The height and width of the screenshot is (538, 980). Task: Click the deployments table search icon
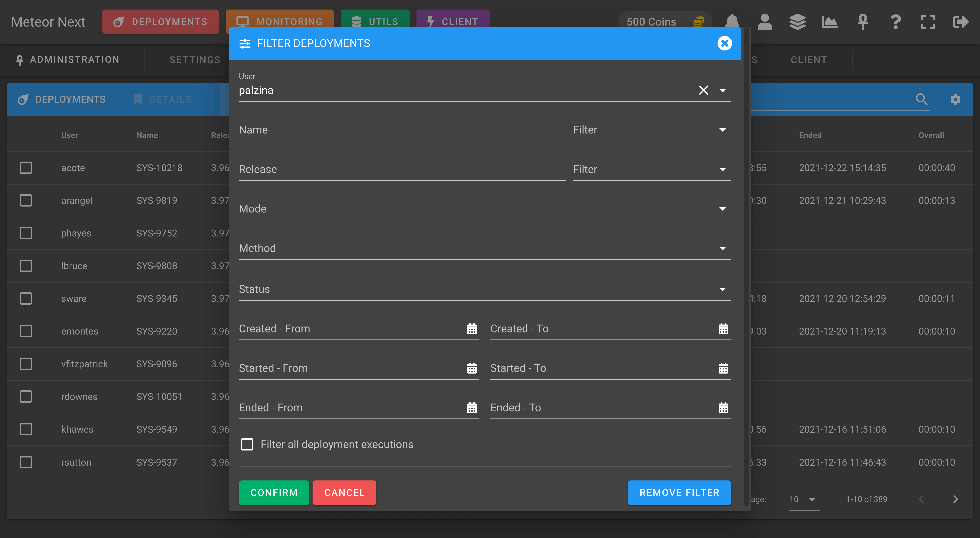tap(921, 99)
